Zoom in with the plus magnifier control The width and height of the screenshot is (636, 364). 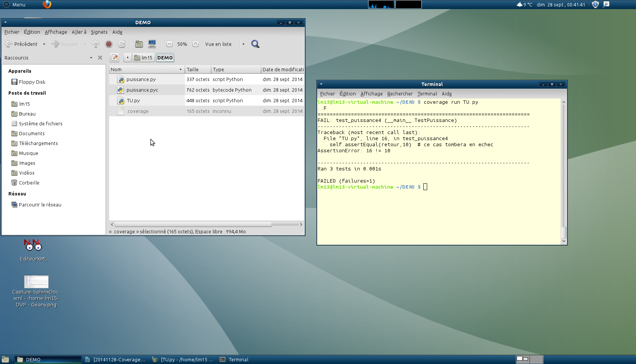[195, 44]
